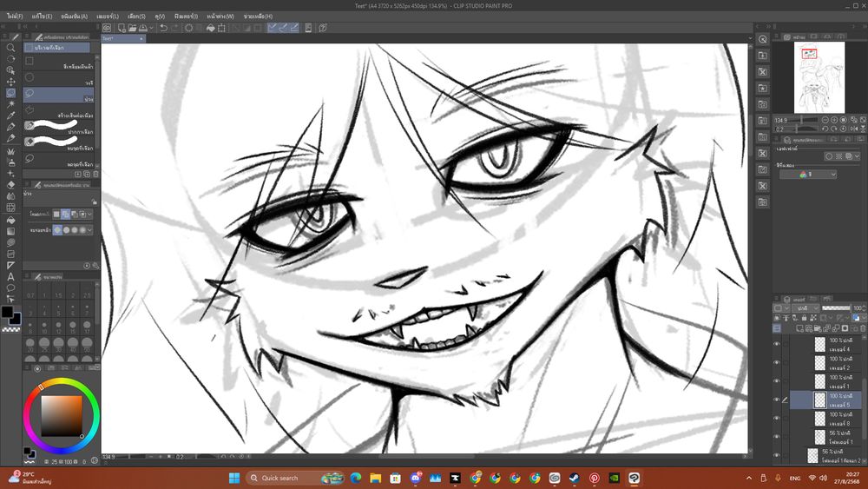The height and width of the screenshot is (489, 868).
Task: Click lock layer padlock icon
Action: coord(804,318)
